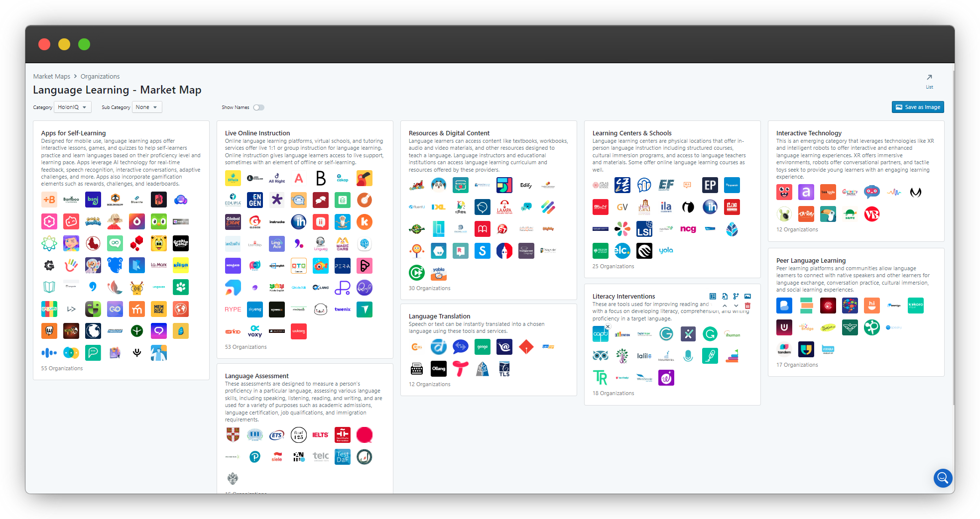Delete the Literacy Interventions card

point(747,306)
